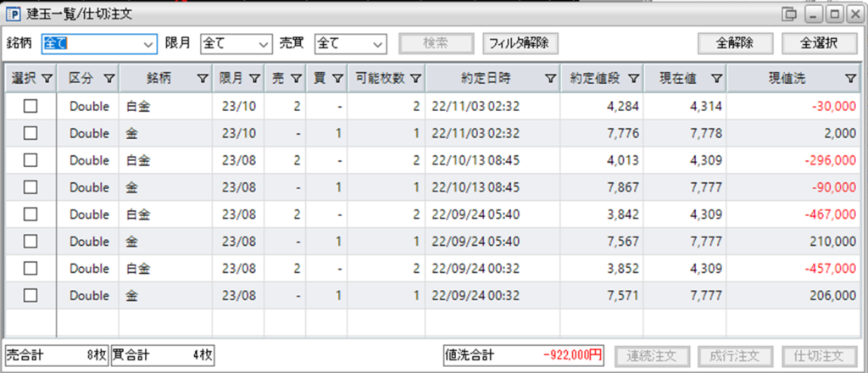
Task: Click the 仕切注文 button
Action: pyautogui.click(x=820, y=356)
